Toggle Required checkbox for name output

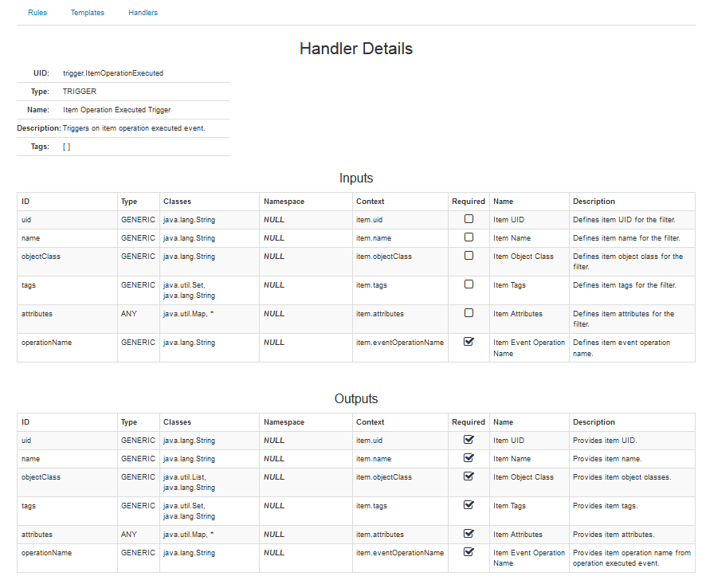tap(469, 458)
